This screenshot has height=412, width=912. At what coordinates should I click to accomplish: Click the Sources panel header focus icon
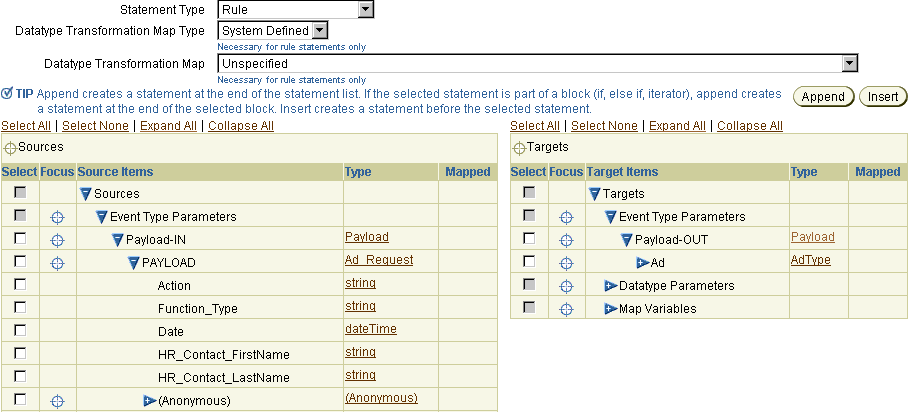pyautogui.click(x=10, y=148)
